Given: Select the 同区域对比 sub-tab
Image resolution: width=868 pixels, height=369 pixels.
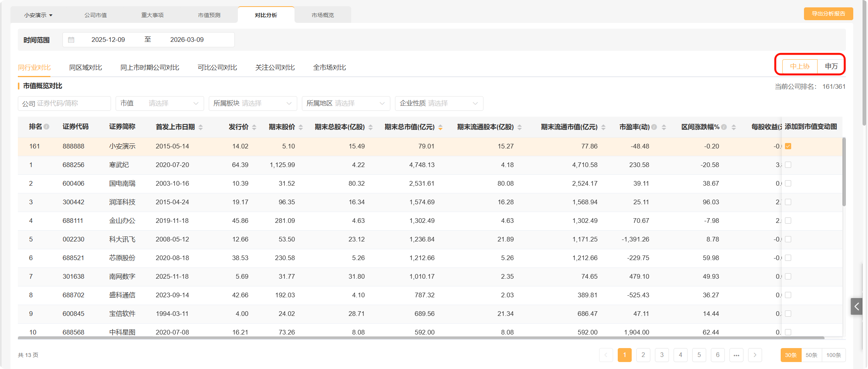Looking at the screenshot, I should click(85, 67).
